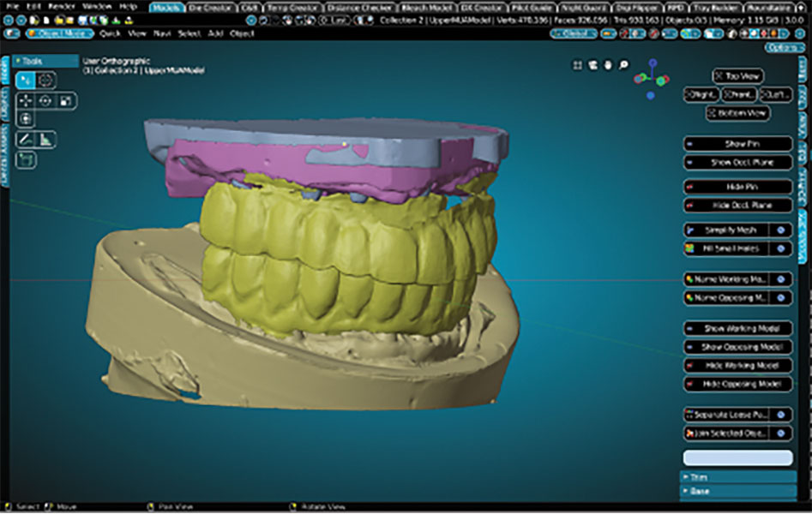The width and height of the screenshot is (812, 514).
Task: Expand the Base panel
Action: click(737, 492)
